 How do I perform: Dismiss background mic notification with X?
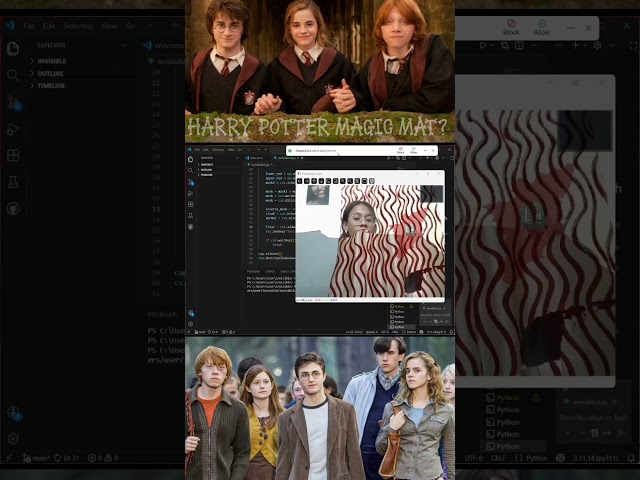pyautogui.click(x=588, y=28)
